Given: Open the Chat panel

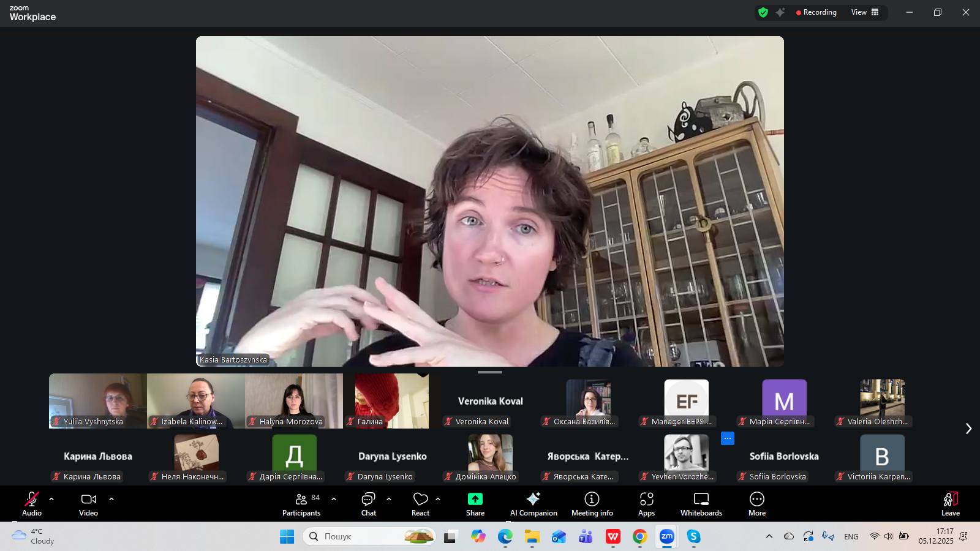Looking at the screenshot, I should 368,504.
